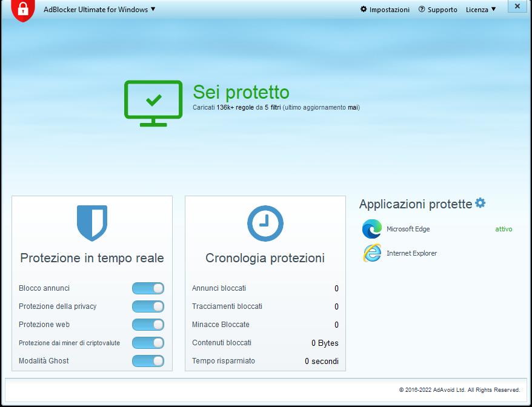Viewport: 532px width, 407px height.
Task: Toggle Modalità Ghost switch
Action: click(x=148, y=361)
